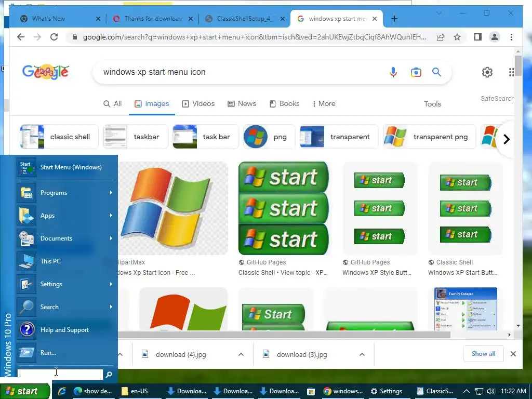The image size is (532, 399).
Task: Show hidden system tray icons
Action: (x=466, y=391)
